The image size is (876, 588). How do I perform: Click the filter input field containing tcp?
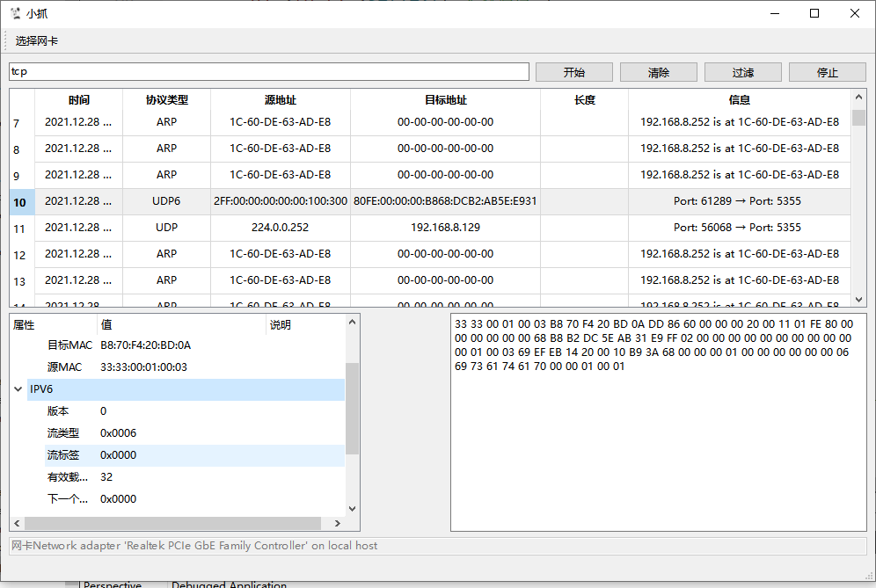point(264,71)
